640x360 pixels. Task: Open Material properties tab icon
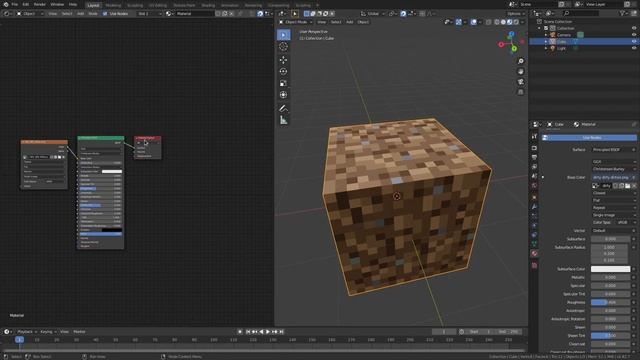point(534,253)
